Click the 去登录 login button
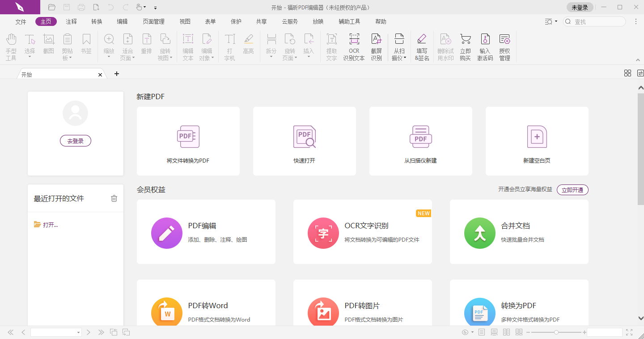Image resolution: width=644 pixels, height=339 pixels. (75, 140)
